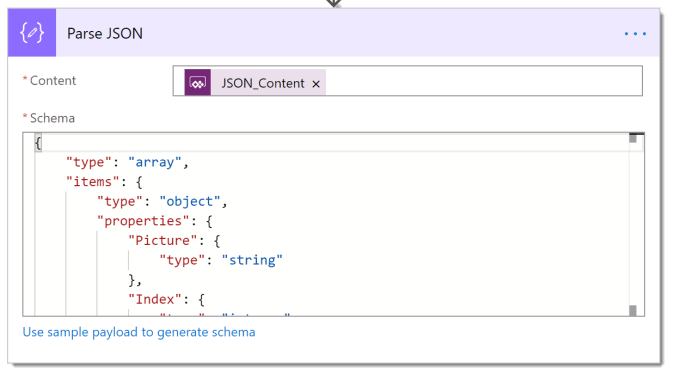680x381 pixels.
Task: Remove the JSON_Content token
Action: [316, 84]
